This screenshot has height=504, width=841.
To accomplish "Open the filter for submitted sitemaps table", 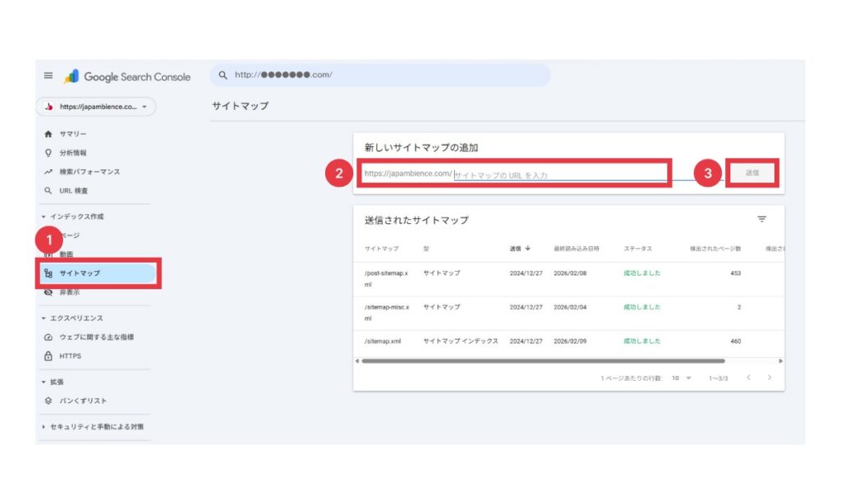I will point(763,219).
